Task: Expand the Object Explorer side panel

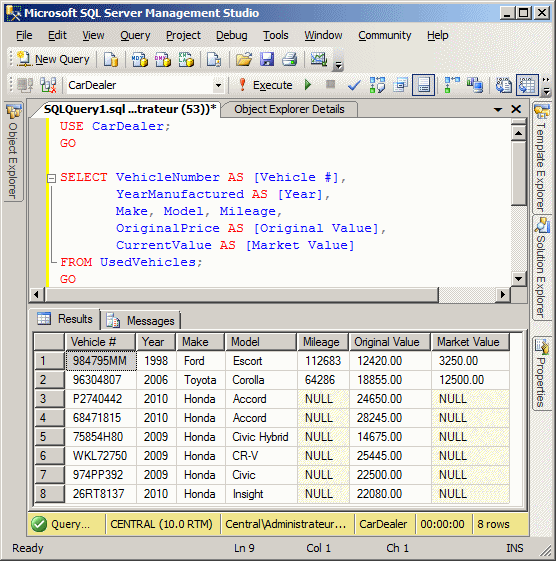Action: coord(14,151)
